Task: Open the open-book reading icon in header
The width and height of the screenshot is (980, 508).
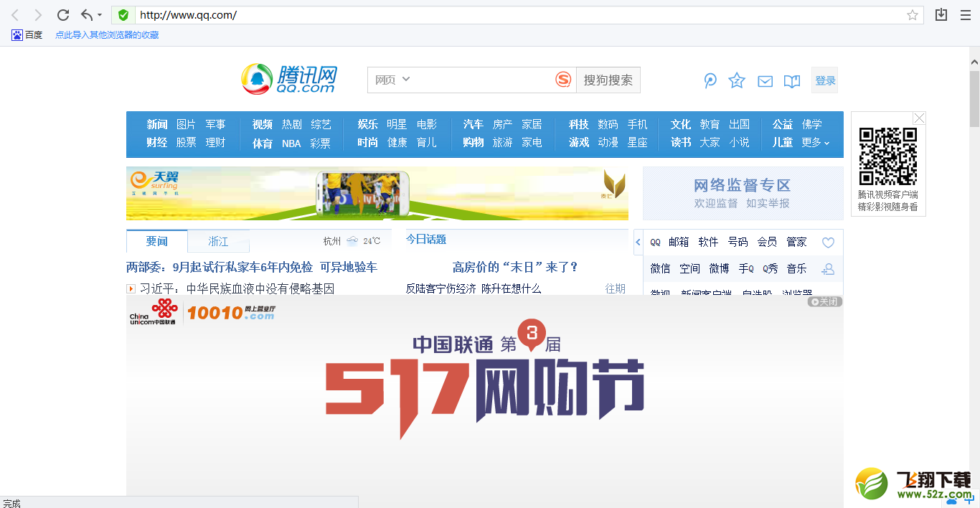Action: pyautogui.click(x=792, y=81)
